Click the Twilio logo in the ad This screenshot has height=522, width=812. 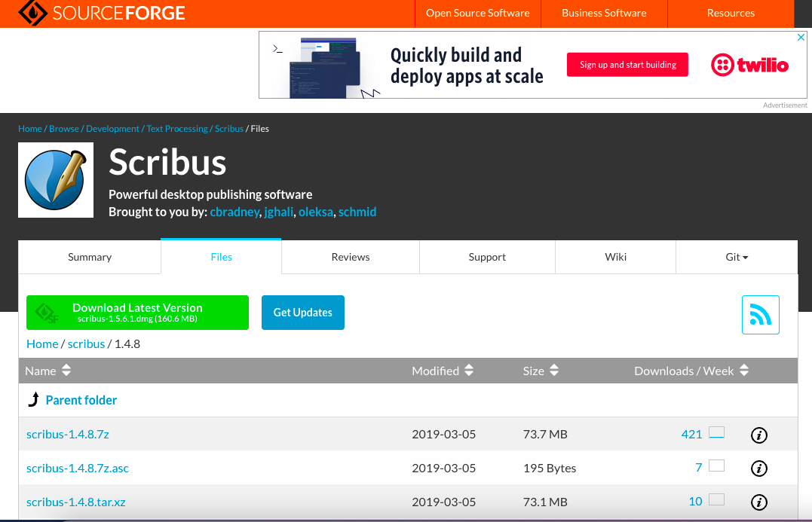749,66
